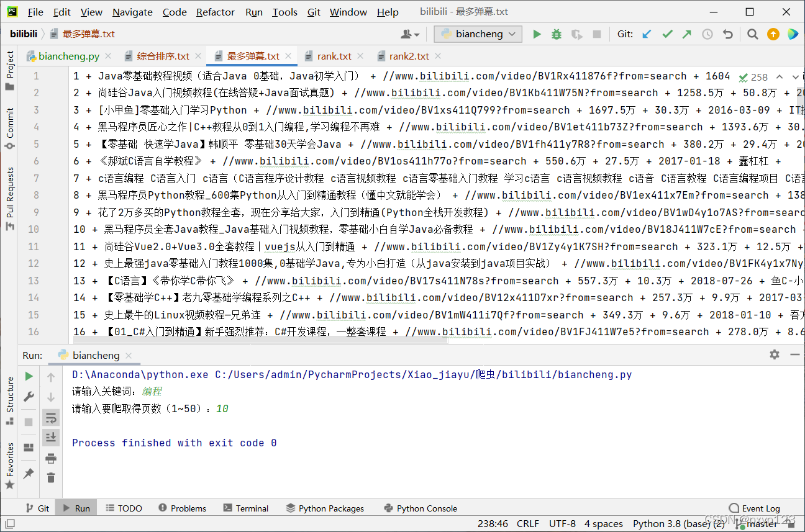Open the biancheng run configuration dropdown

pos(478,34)
